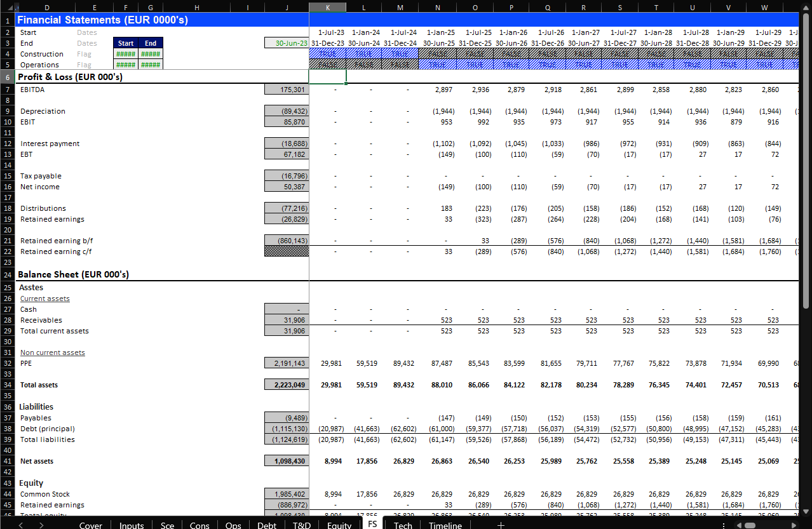Select the column K header
Viewport: 812px width, 529px height.
click(327, 7)
